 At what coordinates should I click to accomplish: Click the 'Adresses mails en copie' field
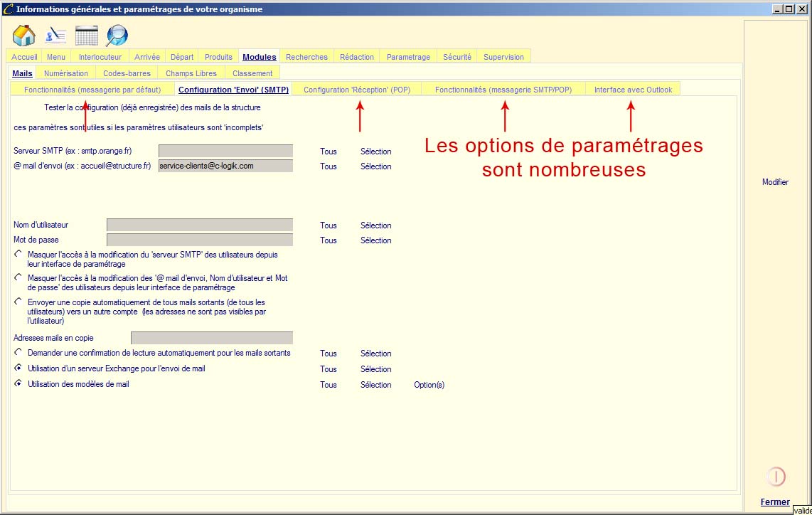click(212, 338)
